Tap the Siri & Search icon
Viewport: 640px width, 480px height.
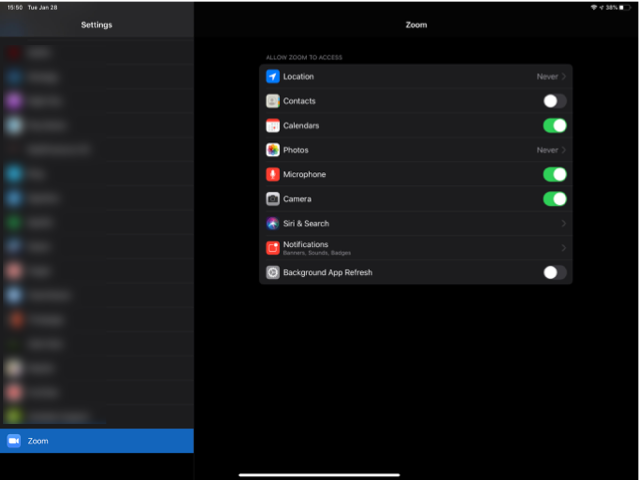(x=272, y=223)
